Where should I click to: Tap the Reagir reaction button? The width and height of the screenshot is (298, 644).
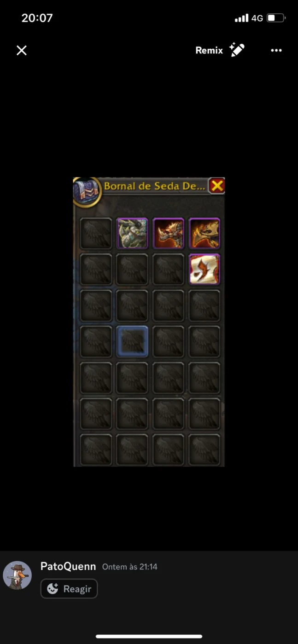[69, 588]
